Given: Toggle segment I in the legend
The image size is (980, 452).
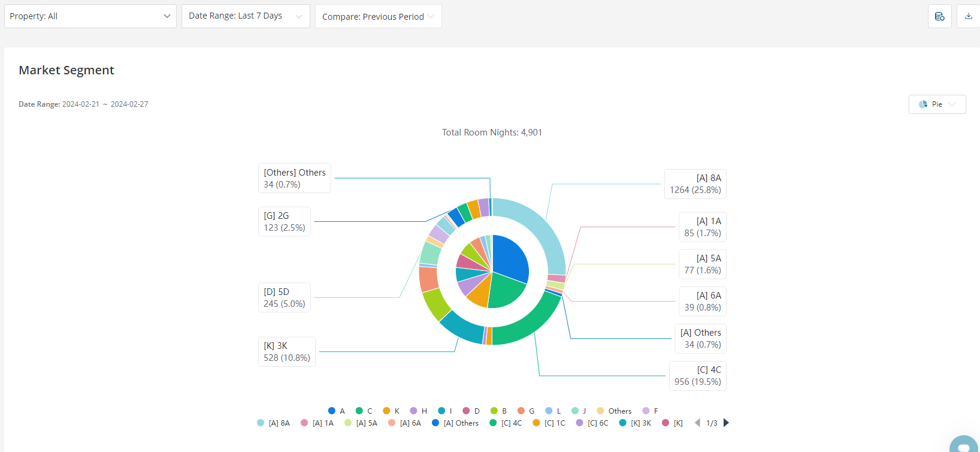Looking at the screenshot, I should click(445, 411).
